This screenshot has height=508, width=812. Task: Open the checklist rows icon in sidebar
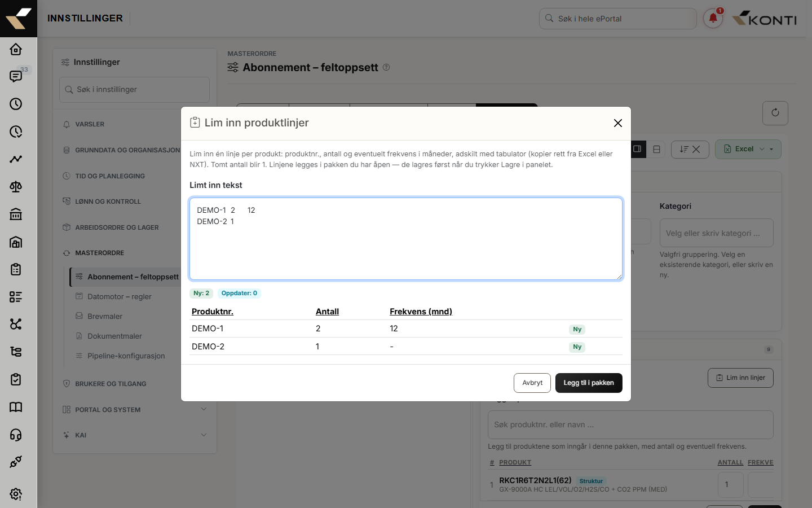(x=16, y=297)
